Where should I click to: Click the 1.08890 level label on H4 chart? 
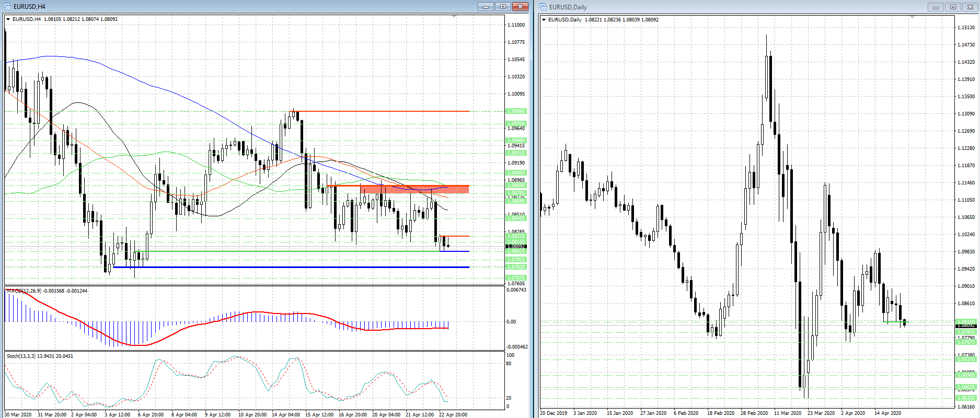pos(516,185)
